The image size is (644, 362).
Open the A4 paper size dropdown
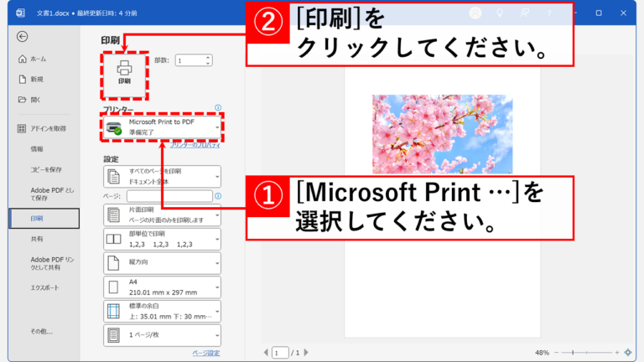(x=162, y=287)
